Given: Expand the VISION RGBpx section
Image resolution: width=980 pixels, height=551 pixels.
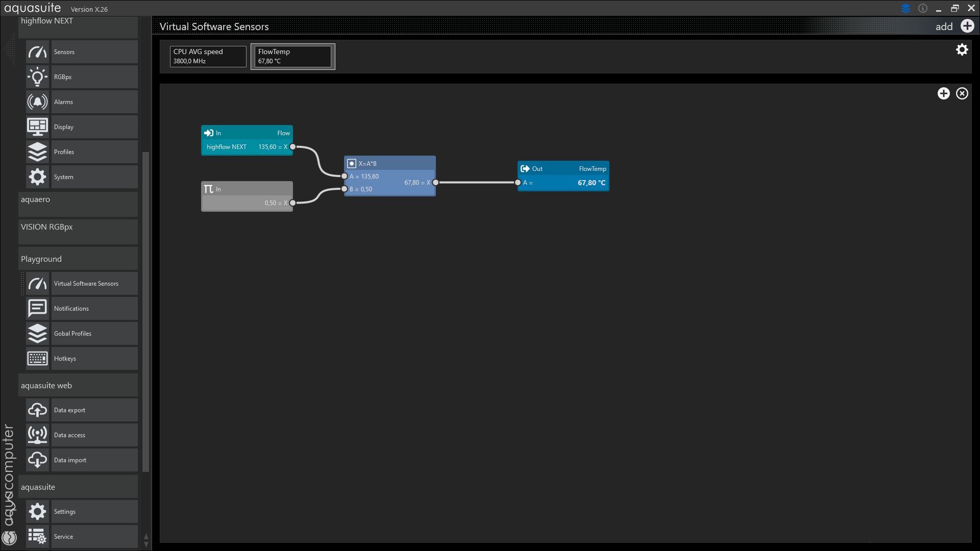Looking at the screenshot, I should pyautogui.click(x=78, y=232).
